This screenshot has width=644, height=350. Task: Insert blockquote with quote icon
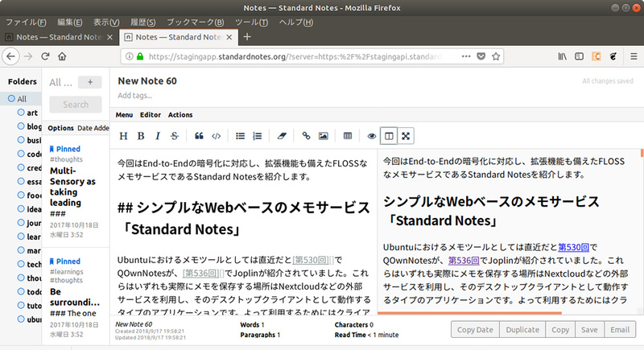pos(199,136)
